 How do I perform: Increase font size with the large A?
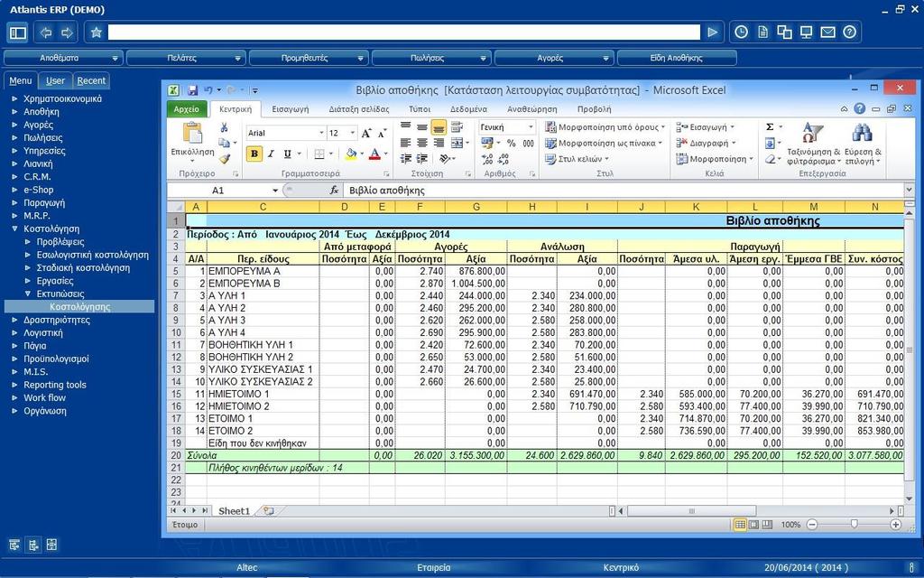[x=366, y=134]
